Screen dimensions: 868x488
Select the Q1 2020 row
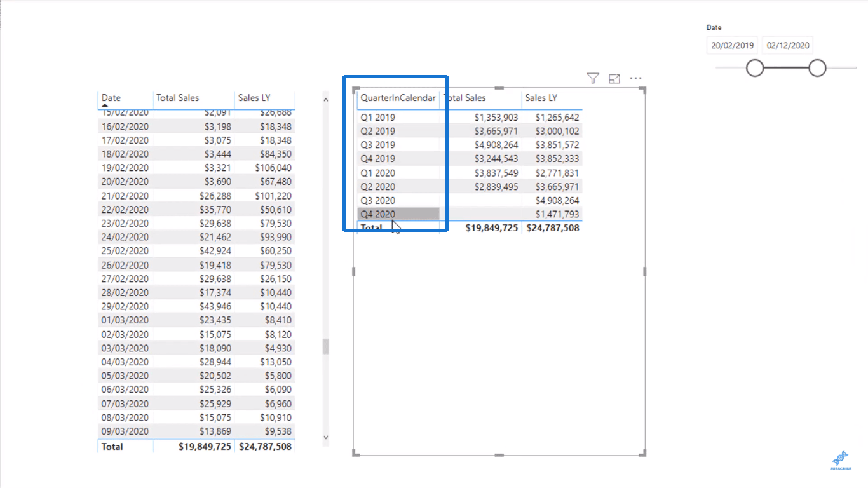pos(470,173)
